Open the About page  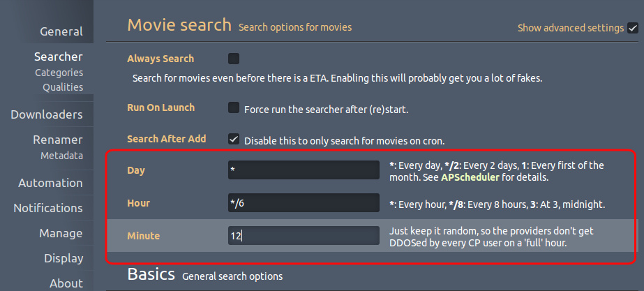coord(66,283)
